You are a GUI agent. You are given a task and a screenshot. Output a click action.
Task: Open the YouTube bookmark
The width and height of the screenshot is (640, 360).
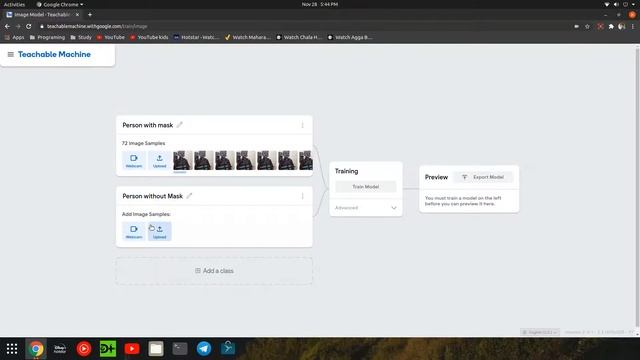coord(111,37)
